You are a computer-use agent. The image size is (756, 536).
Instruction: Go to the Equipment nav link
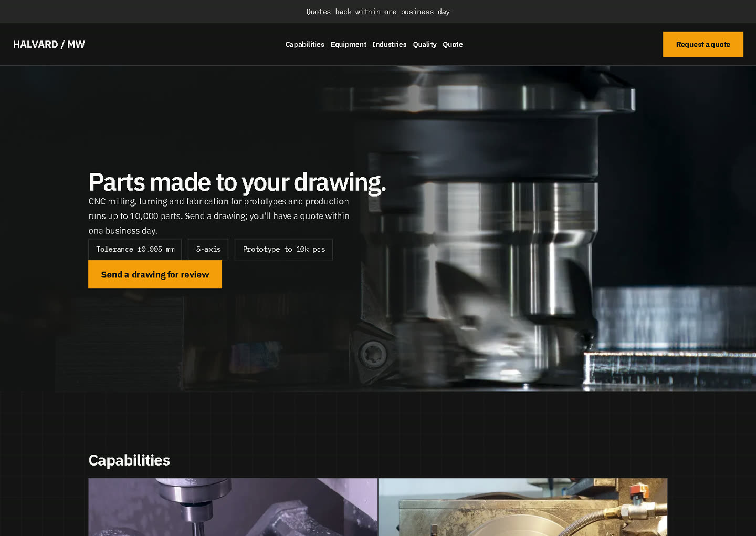pos(348,44)
